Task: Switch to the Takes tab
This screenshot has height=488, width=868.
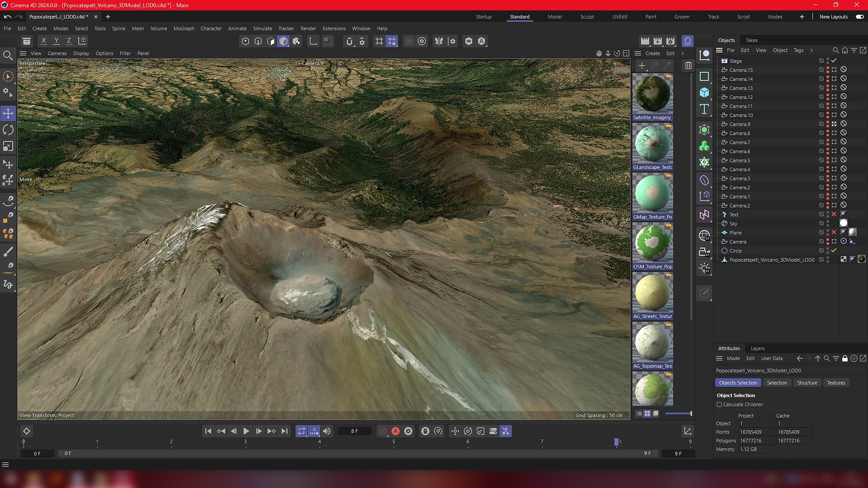Action: coord(751,40)
